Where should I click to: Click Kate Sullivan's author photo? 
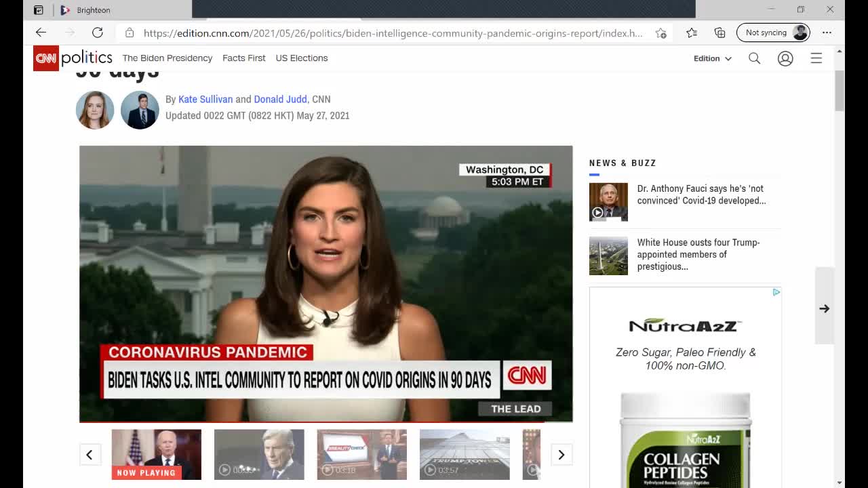click(95, 110)
